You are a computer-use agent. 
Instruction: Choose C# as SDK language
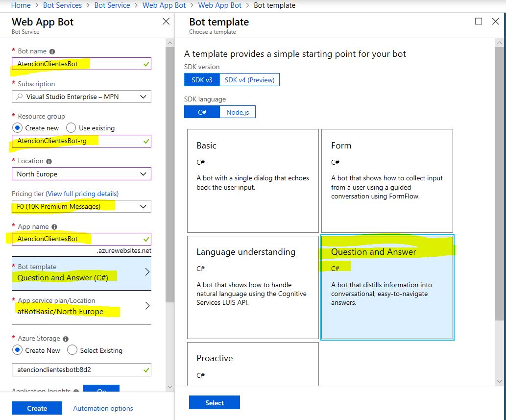202,112
